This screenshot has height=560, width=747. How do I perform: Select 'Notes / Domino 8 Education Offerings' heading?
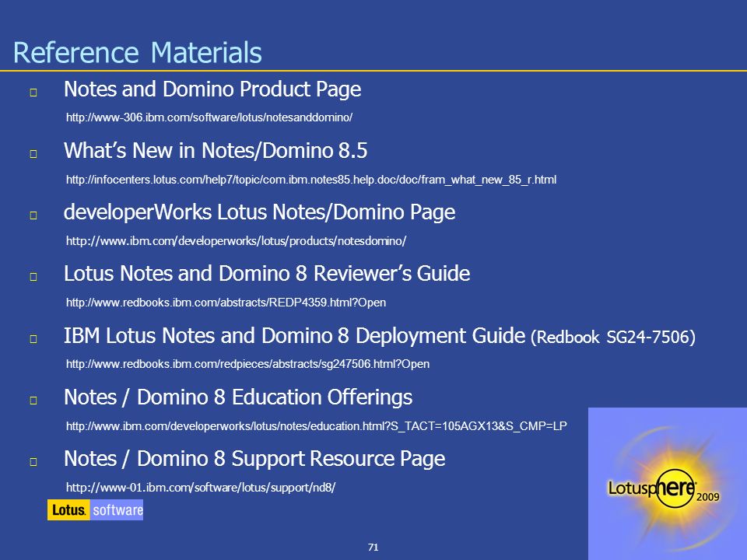click(238, 397)
